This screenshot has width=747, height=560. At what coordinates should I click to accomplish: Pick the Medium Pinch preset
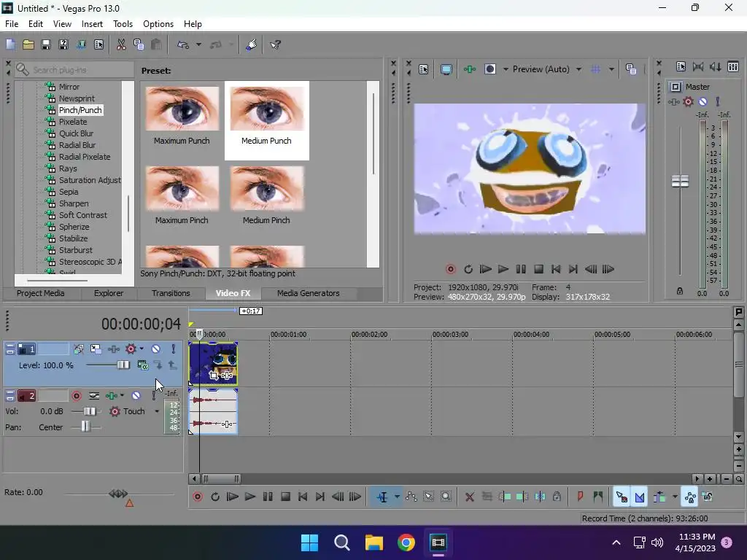266,195
